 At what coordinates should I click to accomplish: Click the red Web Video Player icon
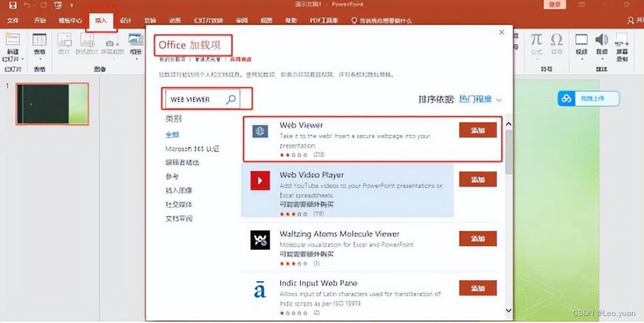click(x=260, y=180)
